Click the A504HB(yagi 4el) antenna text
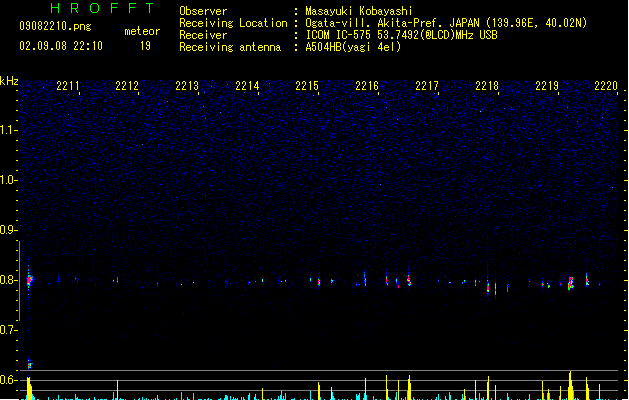 353,47
